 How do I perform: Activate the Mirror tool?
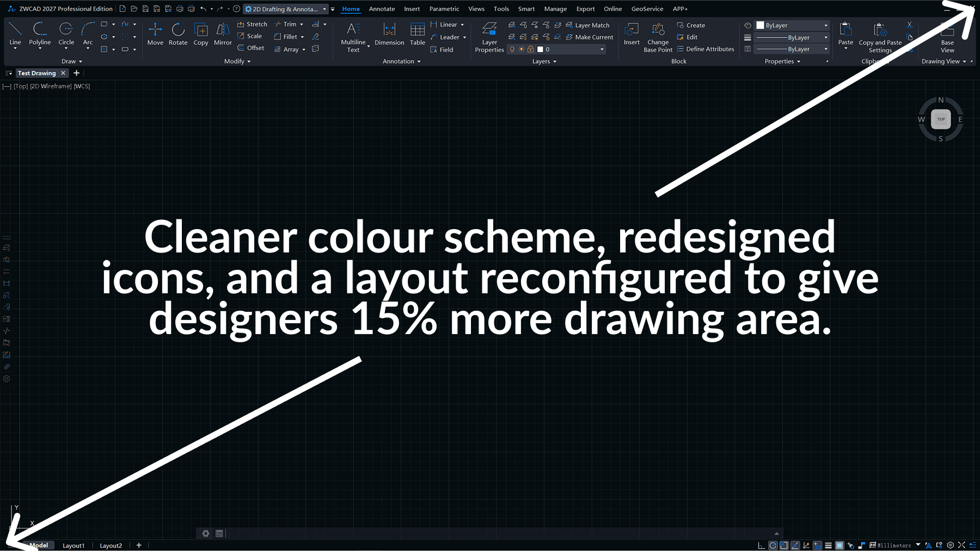(x=223, y=34)
